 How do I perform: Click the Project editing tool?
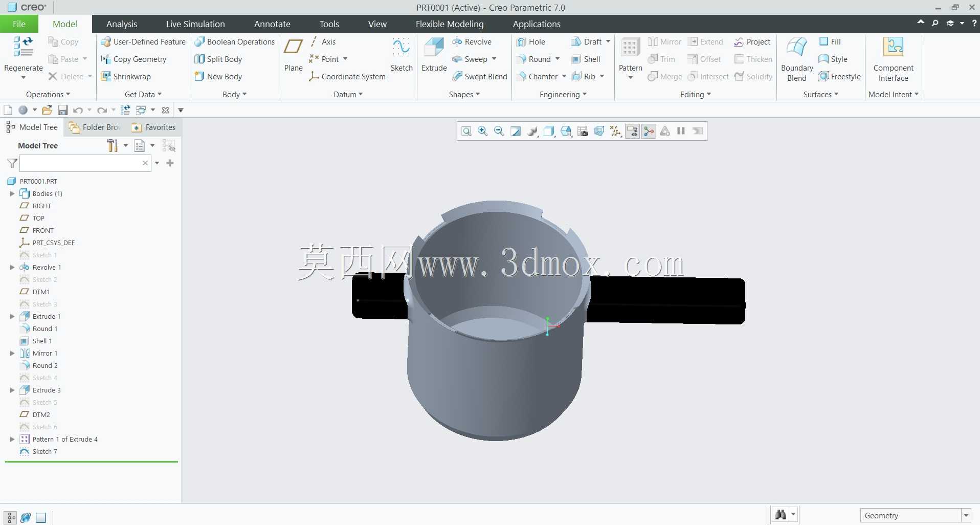point(752,42)
